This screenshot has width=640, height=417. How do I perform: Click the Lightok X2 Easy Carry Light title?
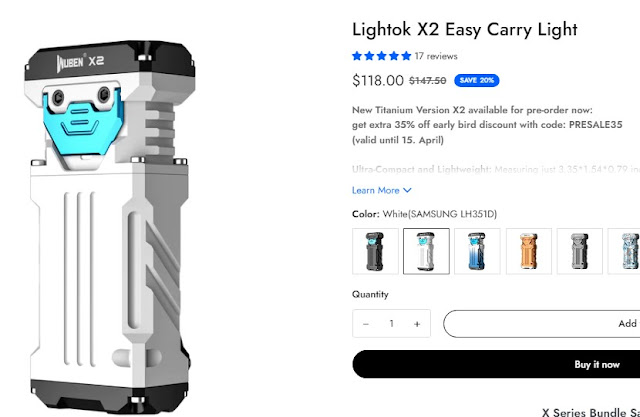pos(464,29)
